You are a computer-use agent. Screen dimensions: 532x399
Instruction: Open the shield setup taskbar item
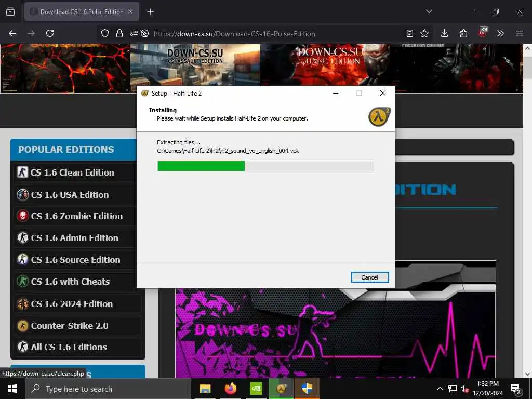307,389
